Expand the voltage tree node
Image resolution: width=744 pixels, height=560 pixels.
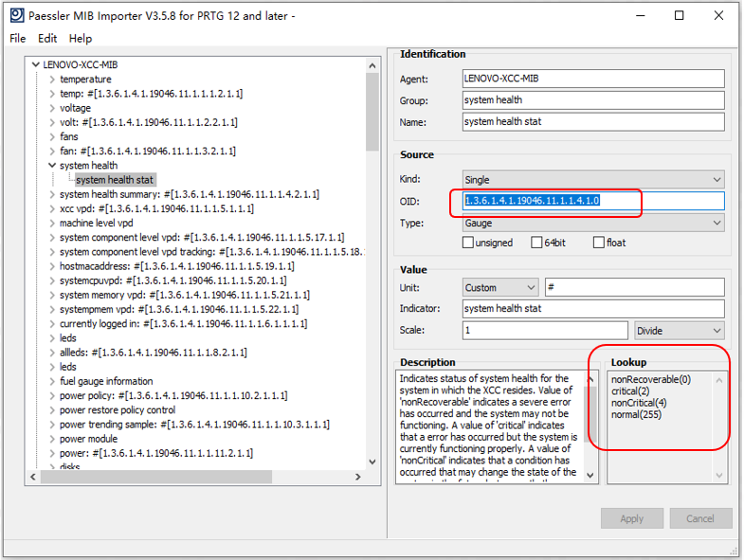tap(52, 108)
